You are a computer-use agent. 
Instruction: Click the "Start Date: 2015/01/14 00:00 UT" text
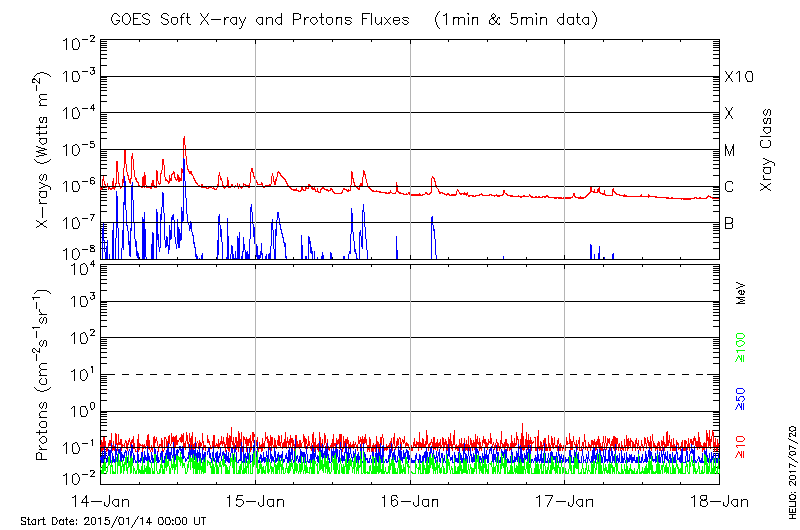tap(113, 521)
